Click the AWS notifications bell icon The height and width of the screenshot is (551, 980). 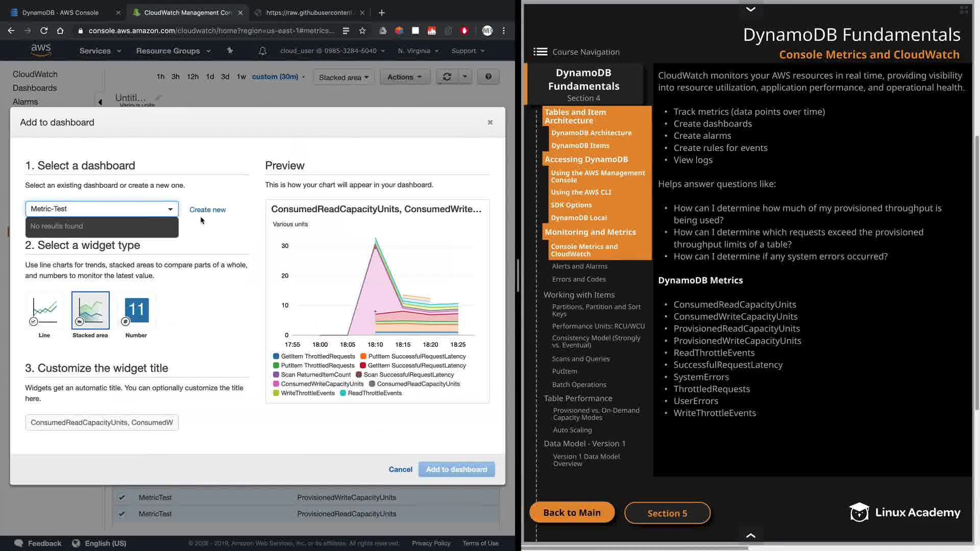pos(262,51)
